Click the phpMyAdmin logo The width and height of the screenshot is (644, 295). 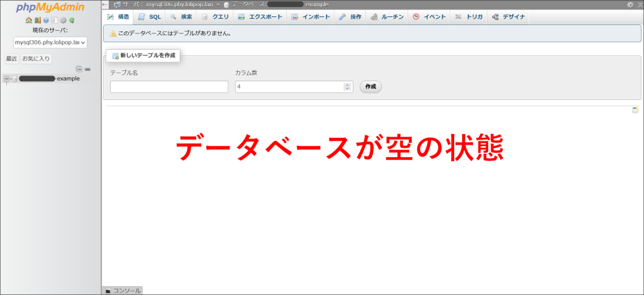point(50,8)
